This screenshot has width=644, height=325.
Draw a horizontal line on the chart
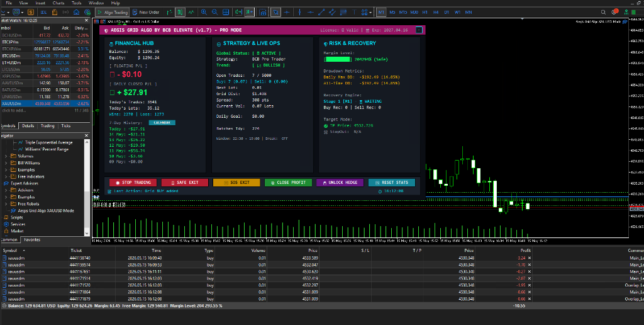point(311,13)
